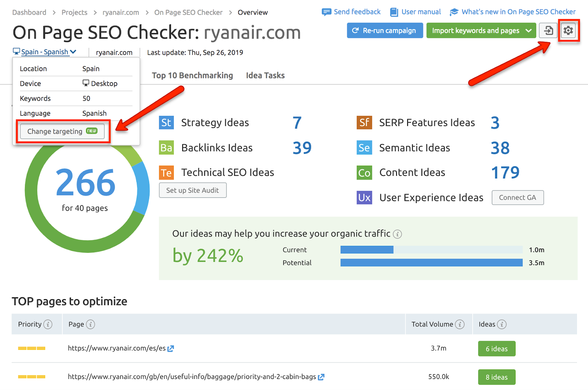Click the Send feedback chat icon

point(326,12)
